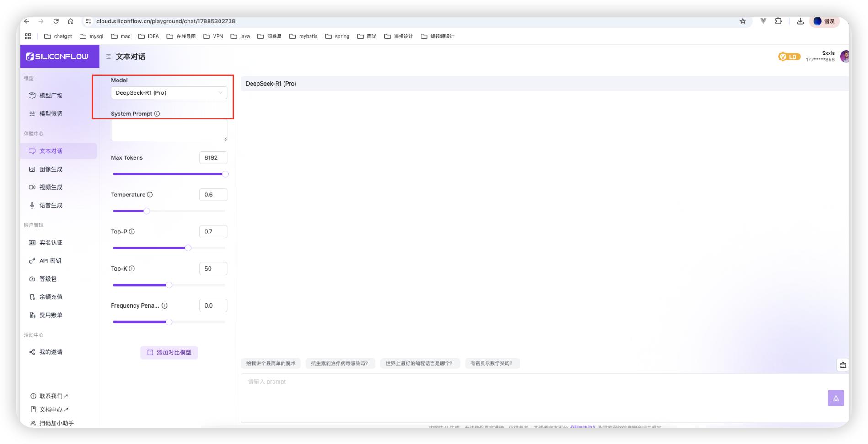The width and height of the screenshot is (868, 444).
Task: View 费用账单 in the sidebar
Action: 59,315
